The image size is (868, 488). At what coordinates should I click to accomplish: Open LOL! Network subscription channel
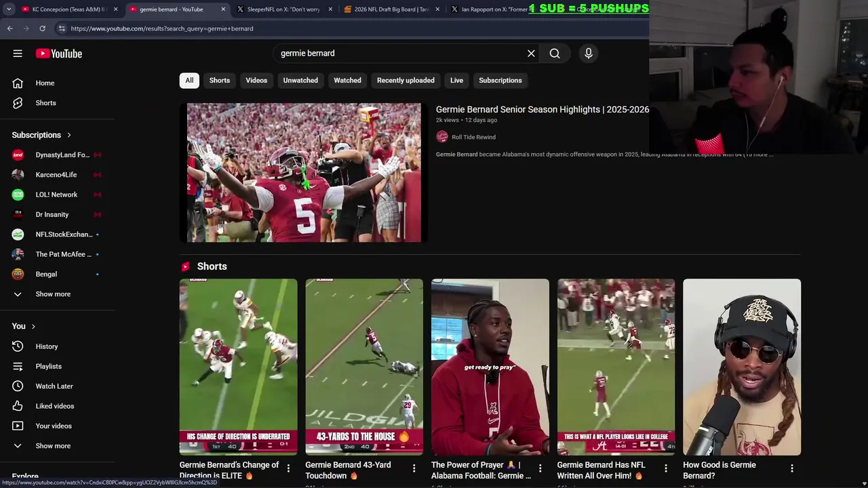pyautogui.click(x=58, y=195)
